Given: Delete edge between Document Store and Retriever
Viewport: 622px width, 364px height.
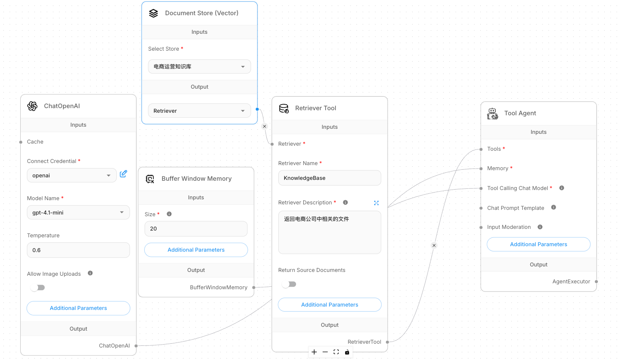Looking at the screenshot, I should coord(265,126).
